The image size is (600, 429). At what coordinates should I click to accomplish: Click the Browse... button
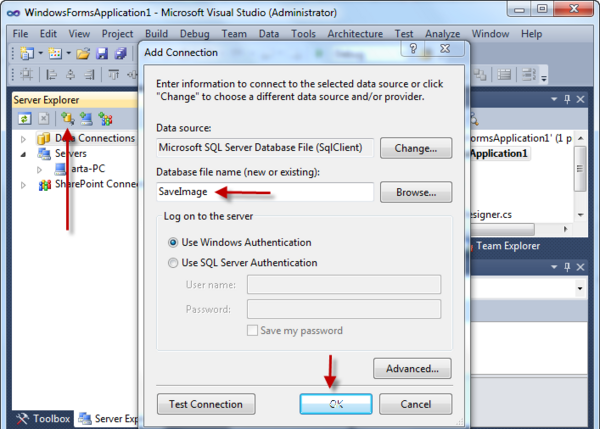pos(416,192)
